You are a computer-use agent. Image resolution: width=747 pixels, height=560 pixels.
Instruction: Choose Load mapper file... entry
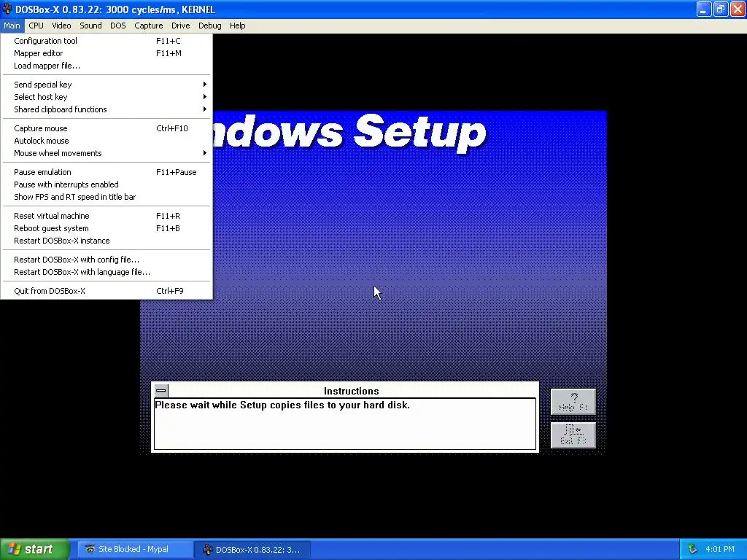pos(107,66)
